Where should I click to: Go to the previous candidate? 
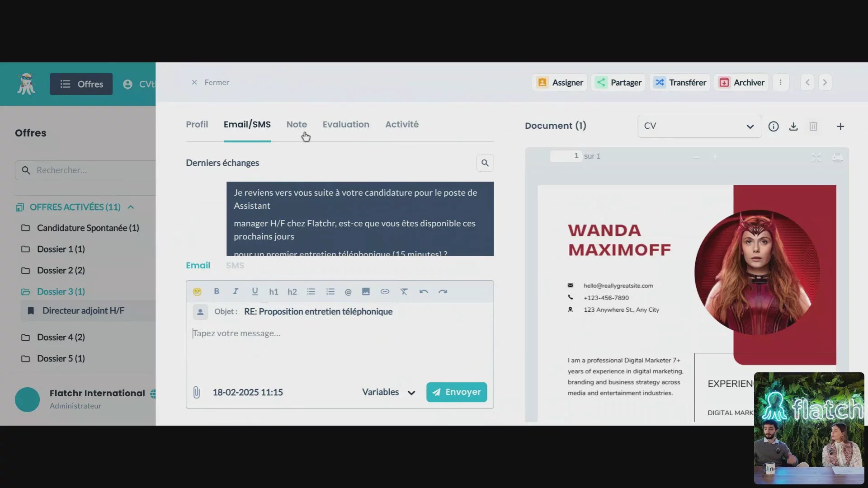pyautogui.click(x=807, y=83)
